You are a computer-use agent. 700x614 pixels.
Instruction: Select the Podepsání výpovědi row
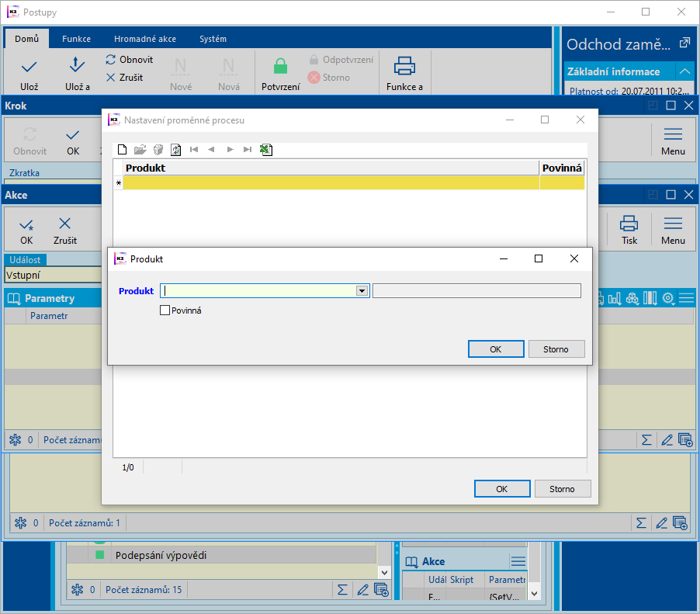(x=222, y=555)
